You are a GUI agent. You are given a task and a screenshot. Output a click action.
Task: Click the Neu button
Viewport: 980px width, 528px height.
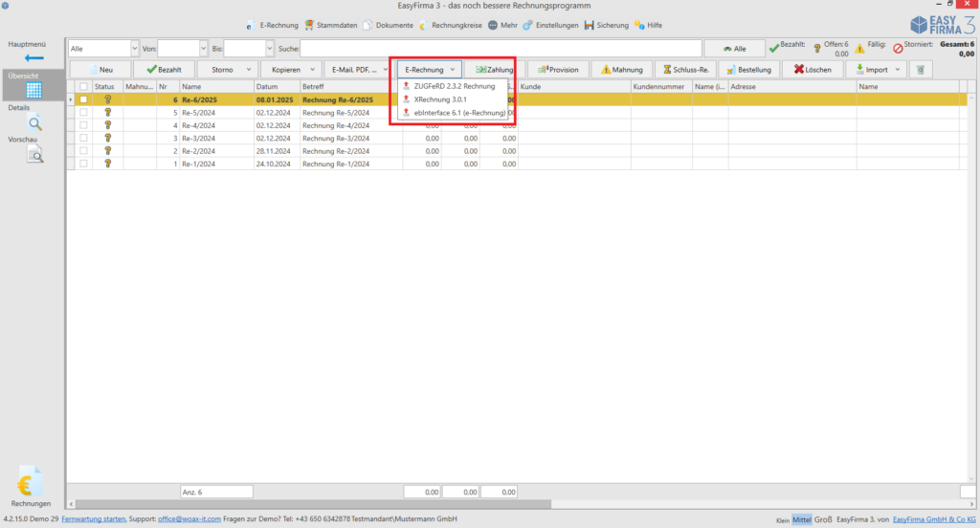point(100,70)
